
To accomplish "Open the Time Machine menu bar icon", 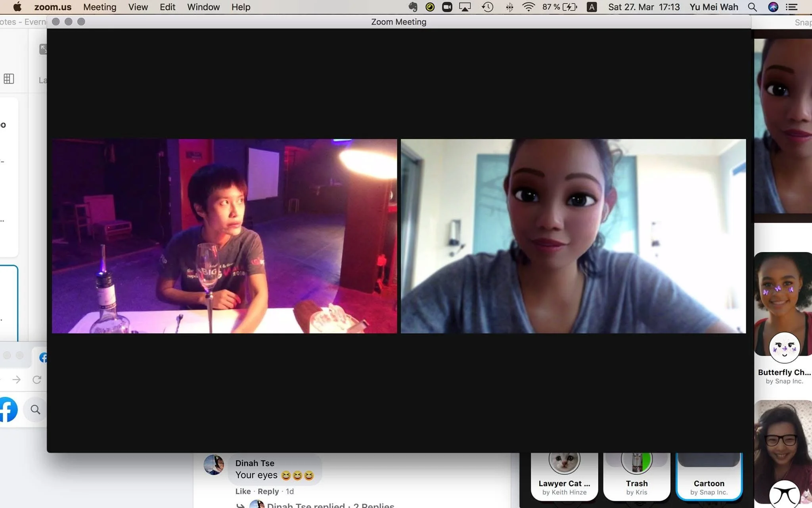I will 487,7.
